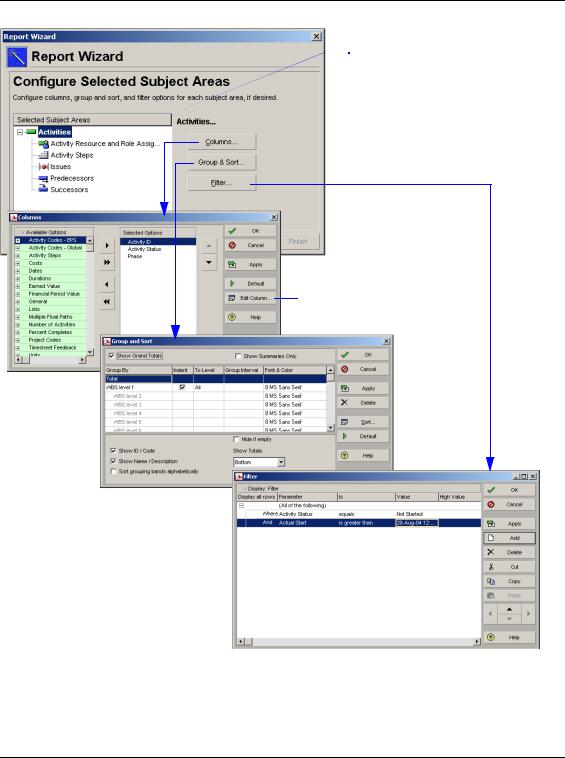The width and height of the screenshot is (565, 758).
Task: Enable Show Summaries Only checkbox
Action: [238, 356]
